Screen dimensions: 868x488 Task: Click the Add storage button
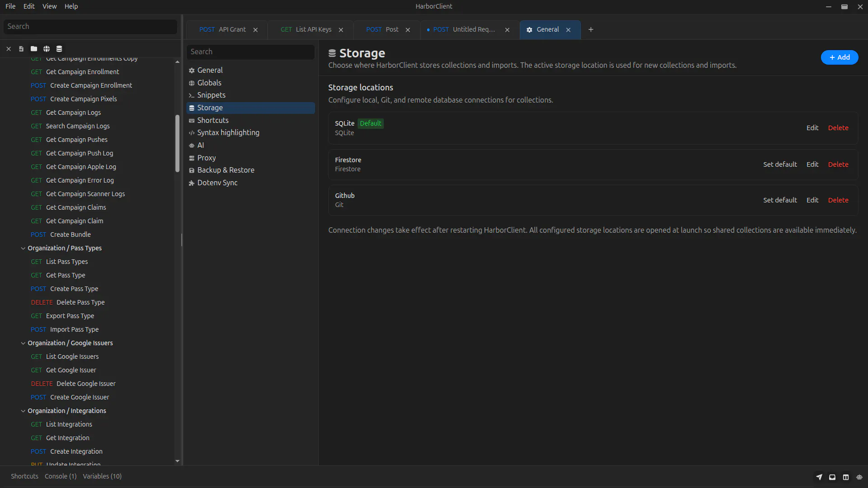coord(840,57)
